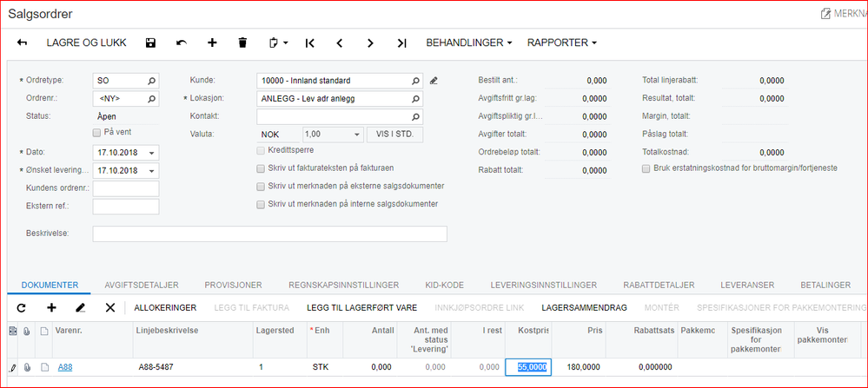Toggle the På vent checkbox
The height and width of the screenshot is (388, 868).
96,133
